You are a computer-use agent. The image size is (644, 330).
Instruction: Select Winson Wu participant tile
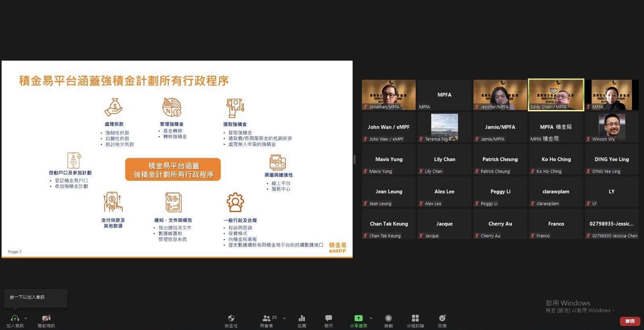click(612, 127)
